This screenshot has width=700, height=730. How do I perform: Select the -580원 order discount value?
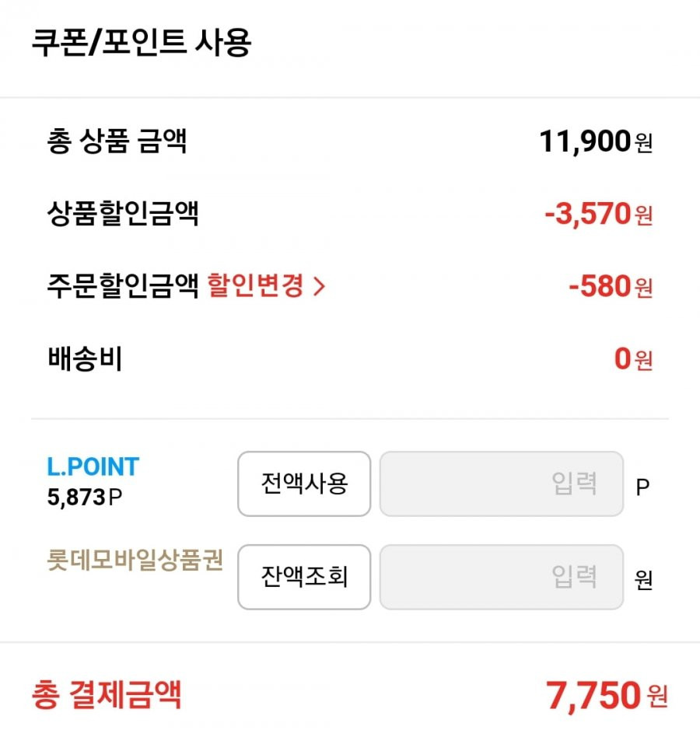coord(611,286)
